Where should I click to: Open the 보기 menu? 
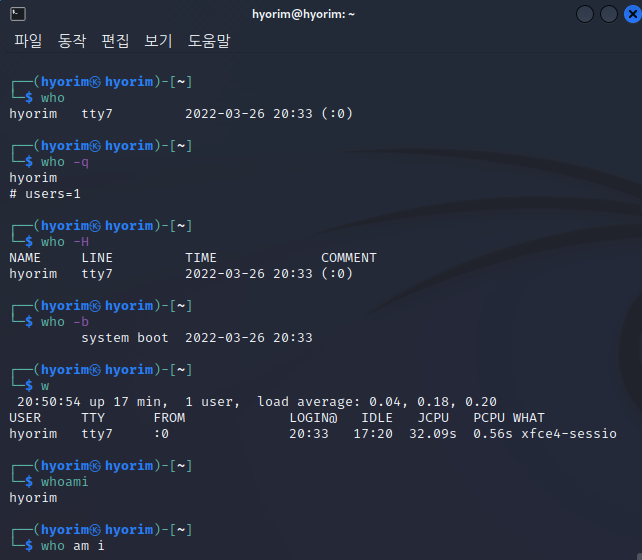coord(158,41)
